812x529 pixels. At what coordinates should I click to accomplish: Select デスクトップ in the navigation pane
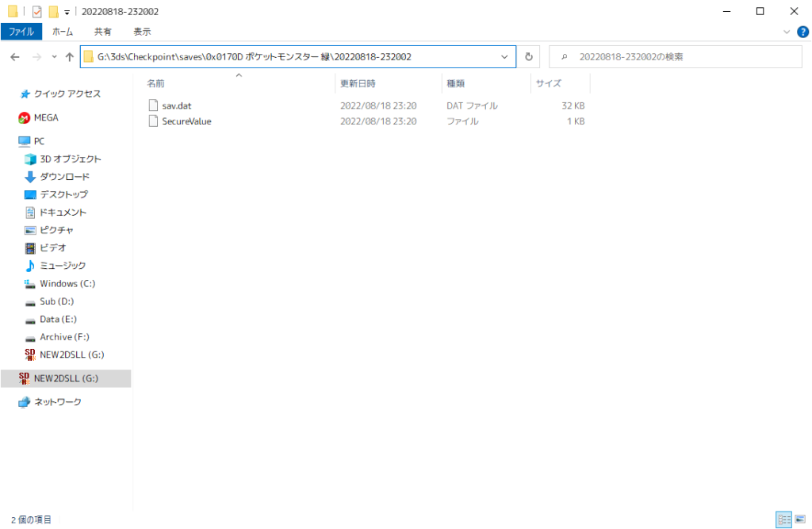pyautogui.click(x=63, y=194)
